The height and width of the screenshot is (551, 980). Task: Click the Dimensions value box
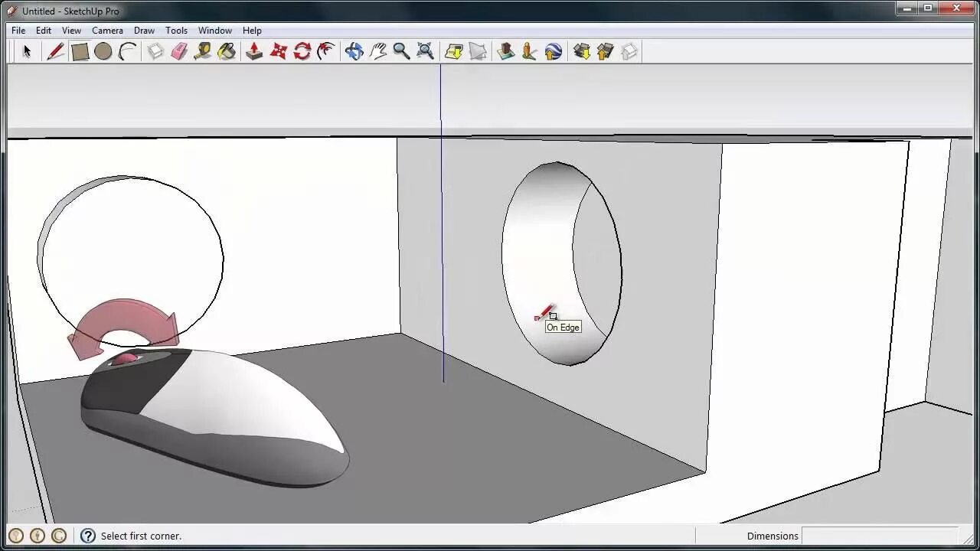coord(880,536)
